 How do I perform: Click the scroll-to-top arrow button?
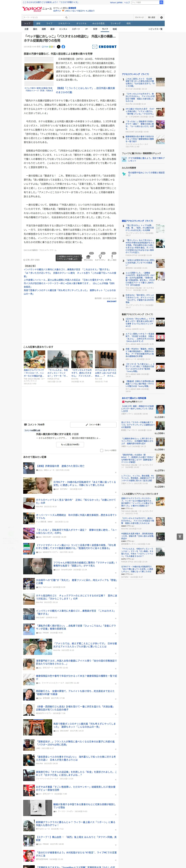point(180,536)
